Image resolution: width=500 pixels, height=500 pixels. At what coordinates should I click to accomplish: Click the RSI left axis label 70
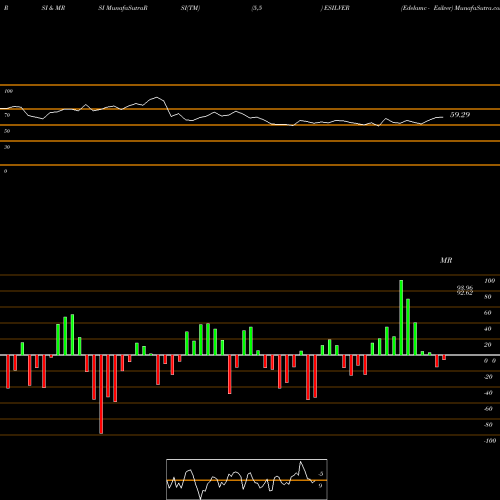tap(7, 115)
